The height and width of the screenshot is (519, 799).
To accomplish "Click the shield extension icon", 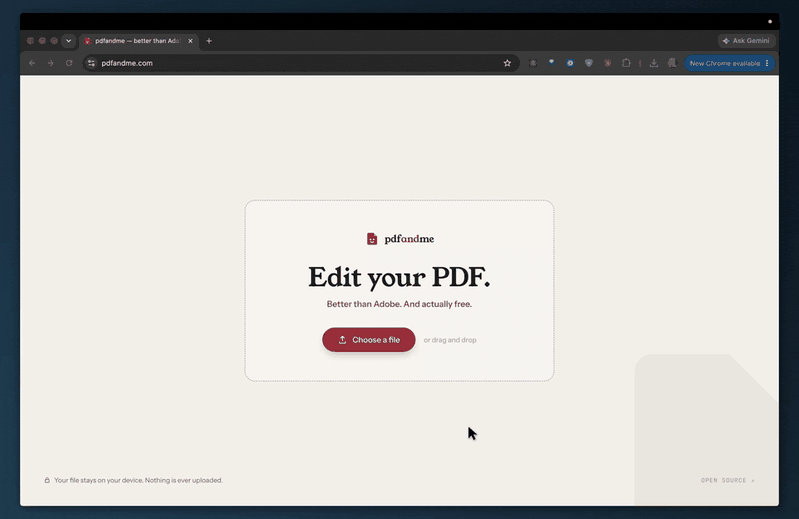I will point(589,63).
